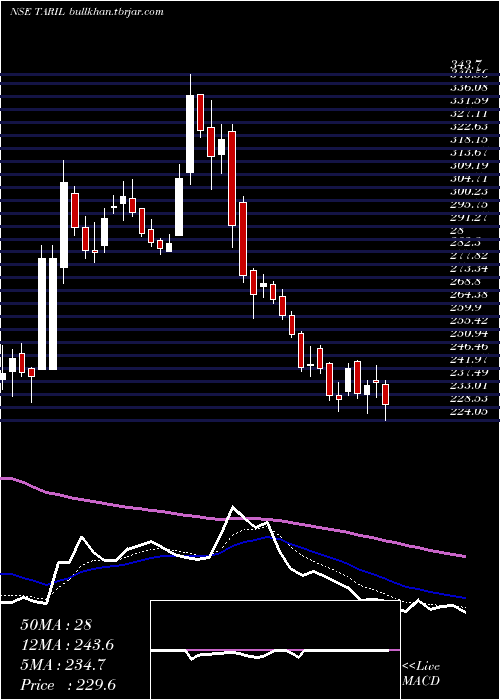Select the 343.7 price label
Image resolution: width=500 pixels, height=700 pixels.
point(466,67)
